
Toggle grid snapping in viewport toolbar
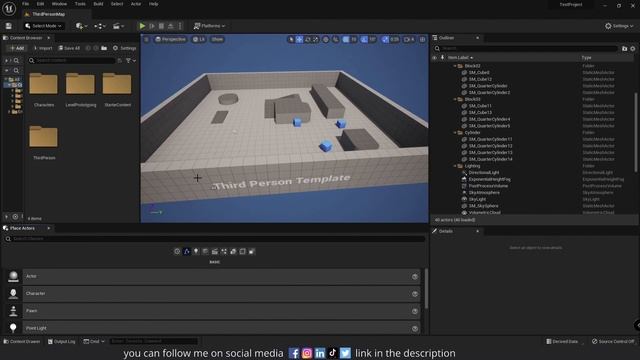(x=346, y=40)
